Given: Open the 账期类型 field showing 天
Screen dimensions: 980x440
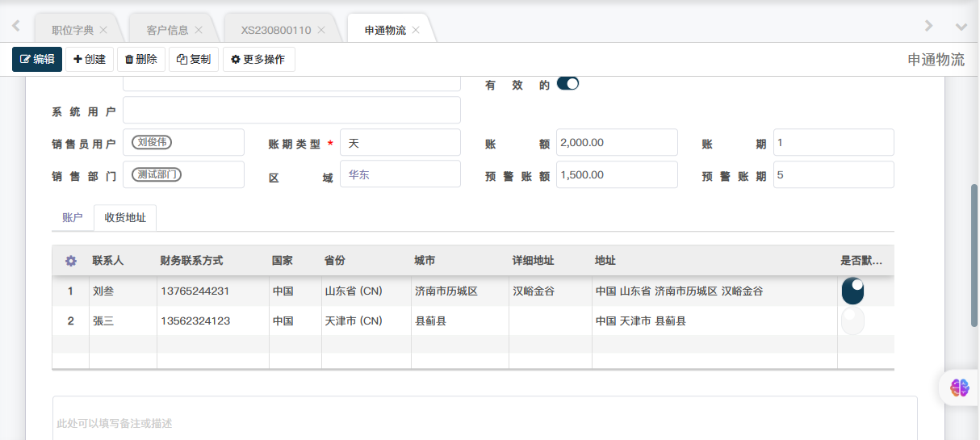Looking at the screenshot, I should (x=400, y=143).
